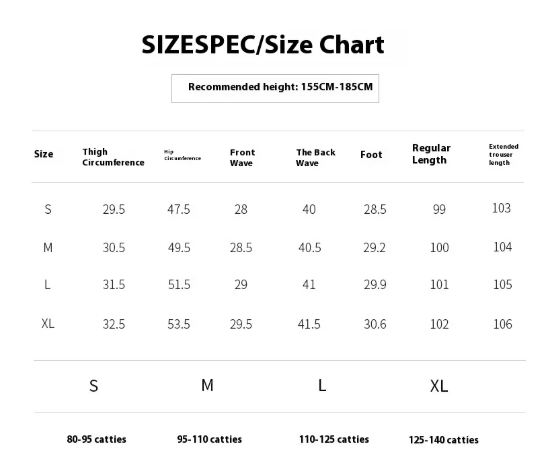The width and height of the screenshot is (533, 456).
Task: Select the M row size label
Action: coord(48,248)
